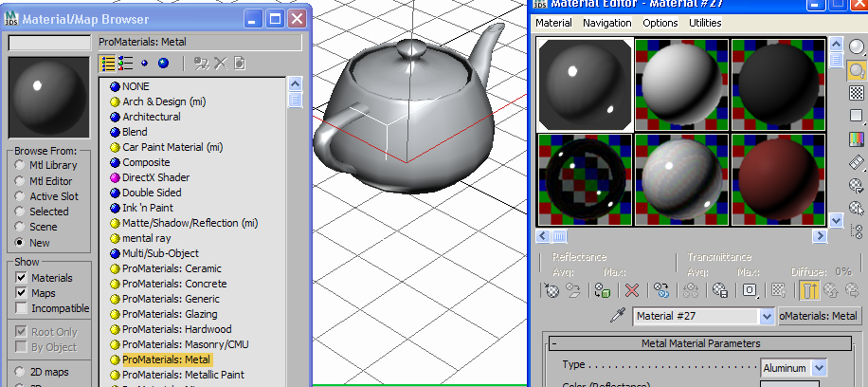Image resolution: width=868 pixels, height=387 pixels.
Task: Select the red sphere sample slot
Action: pos(778,179)
